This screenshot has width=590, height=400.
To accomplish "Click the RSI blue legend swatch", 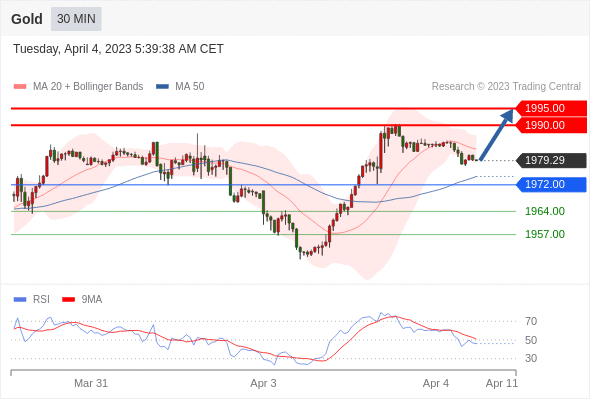I will pos(20,300).
